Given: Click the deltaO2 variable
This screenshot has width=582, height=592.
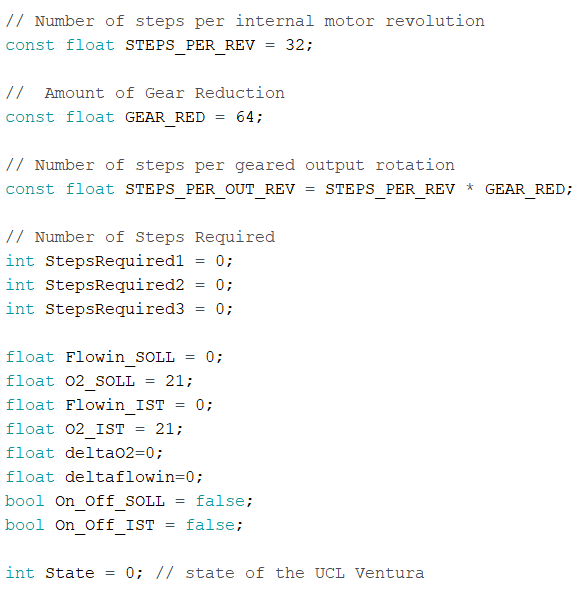Looking at the screenshot, I should [x=100, y=453].
